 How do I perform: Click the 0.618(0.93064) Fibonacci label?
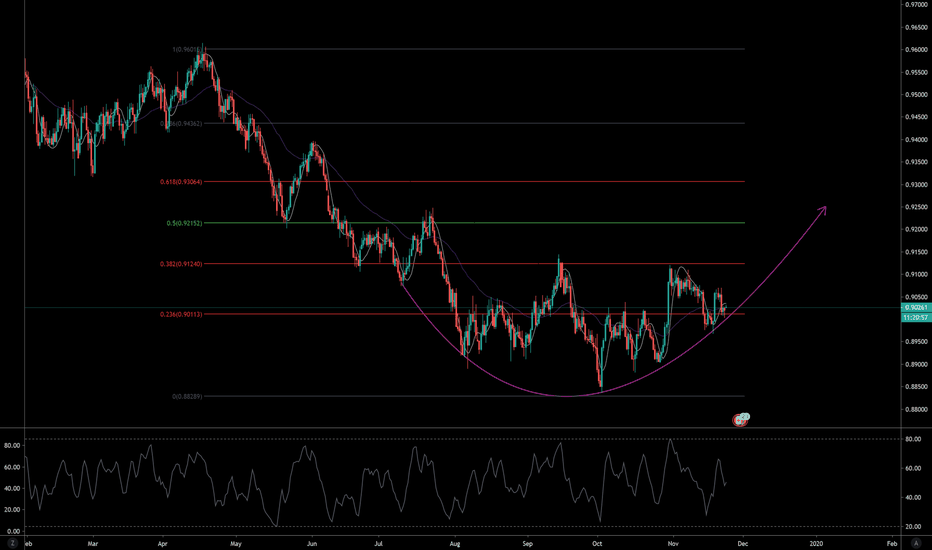181,182
